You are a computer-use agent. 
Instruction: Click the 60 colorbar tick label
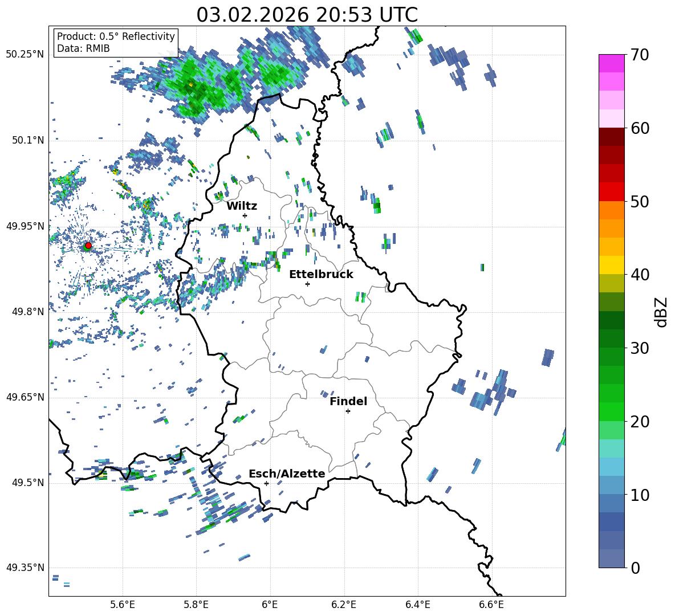(x=639, y=128)
